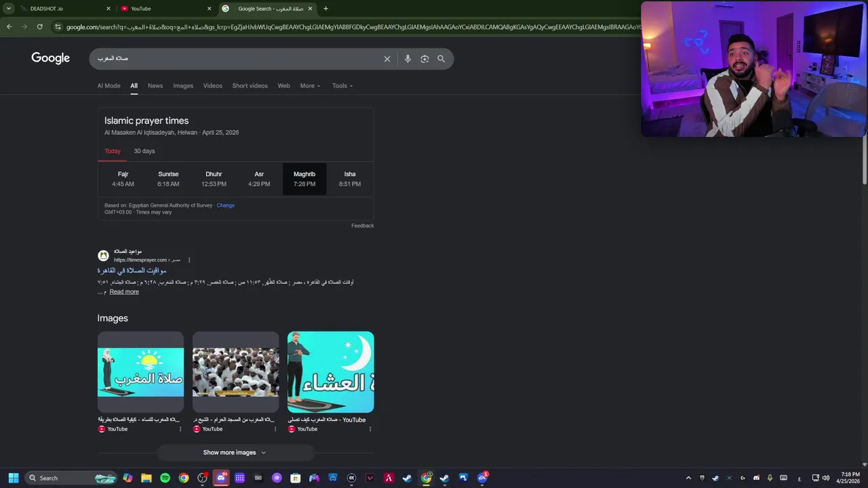Open Google Lens image search icon

[425, 59]
